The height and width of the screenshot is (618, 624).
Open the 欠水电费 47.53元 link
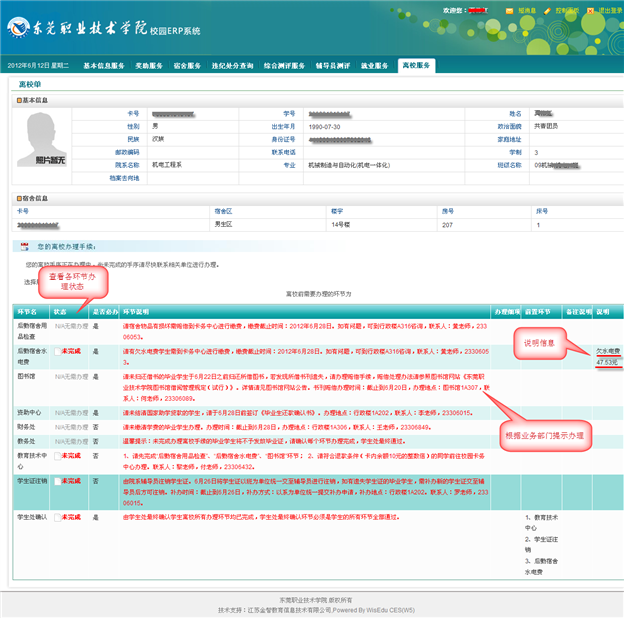[x=607, y=356]
